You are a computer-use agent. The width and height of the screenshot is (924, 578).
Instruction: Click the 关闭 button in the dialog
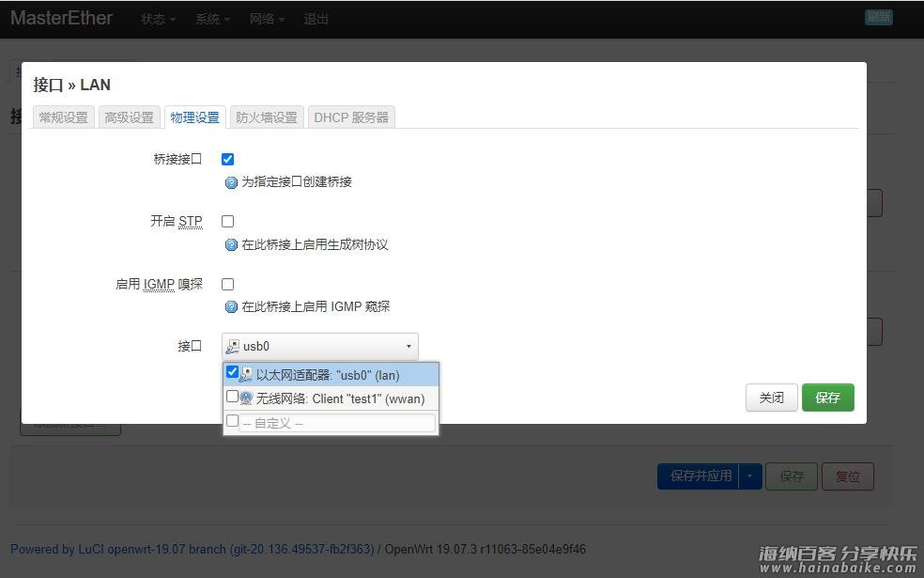coord(771,398)
